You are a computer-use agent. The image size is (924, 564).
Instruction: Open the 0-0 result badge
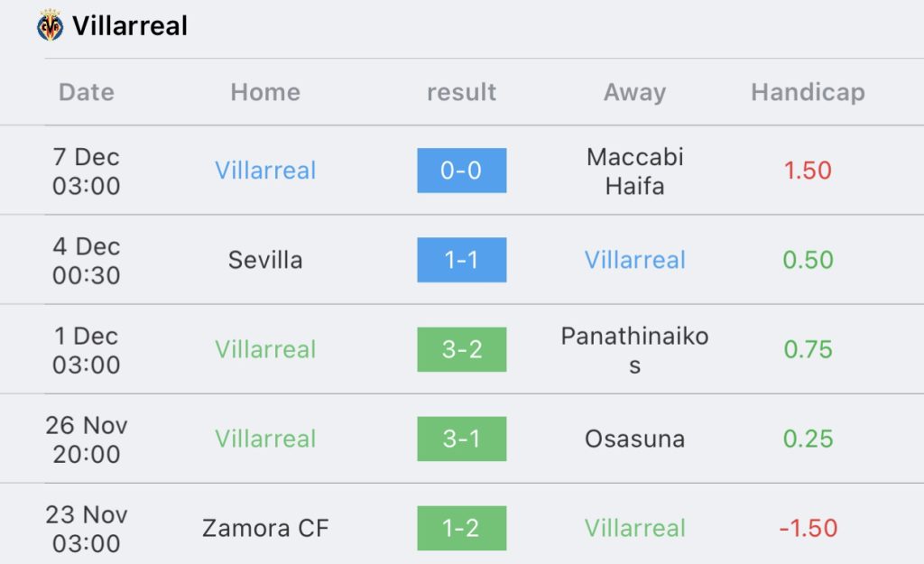click(461, 171)
